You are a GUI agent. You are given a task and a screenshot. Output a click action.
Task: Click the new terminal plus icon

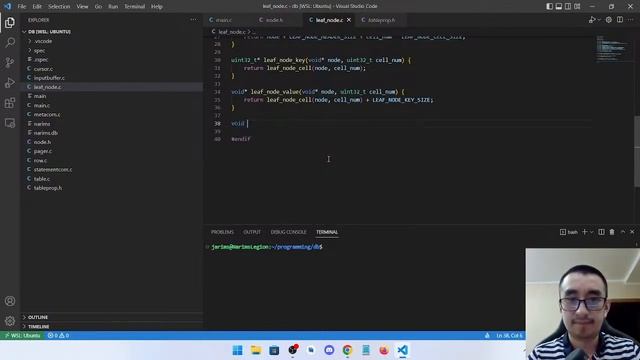(584, 232)
